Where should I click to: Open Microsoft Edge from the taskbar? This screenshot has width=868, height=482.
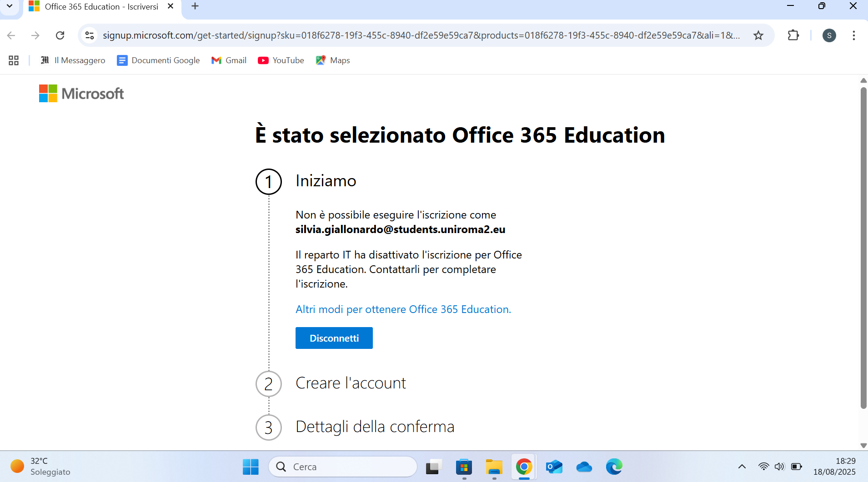(x=614, y=467)
